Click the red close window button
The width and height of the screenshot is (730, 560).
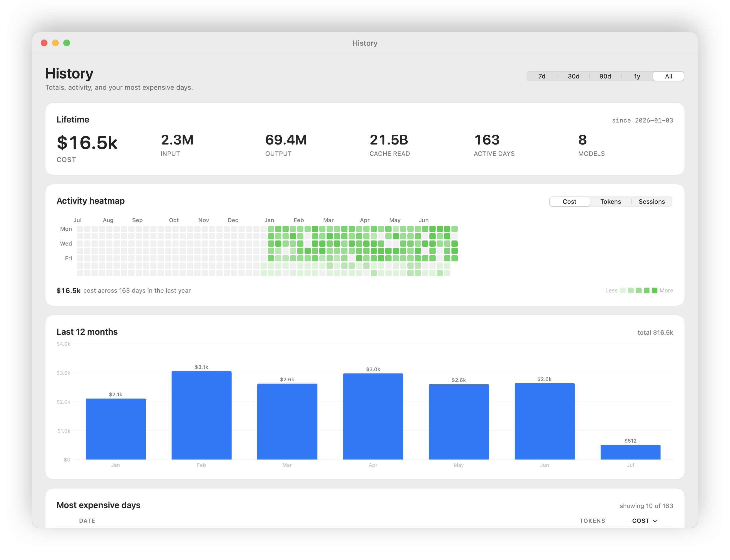[x=44, y=43]
